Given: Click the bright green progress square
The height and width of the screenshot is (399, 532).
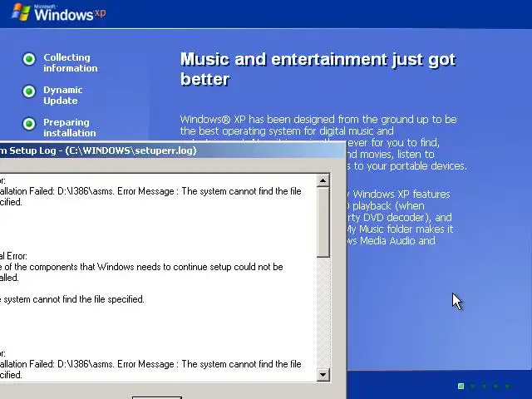Looking at the screenshot, I should pos(461,386).
